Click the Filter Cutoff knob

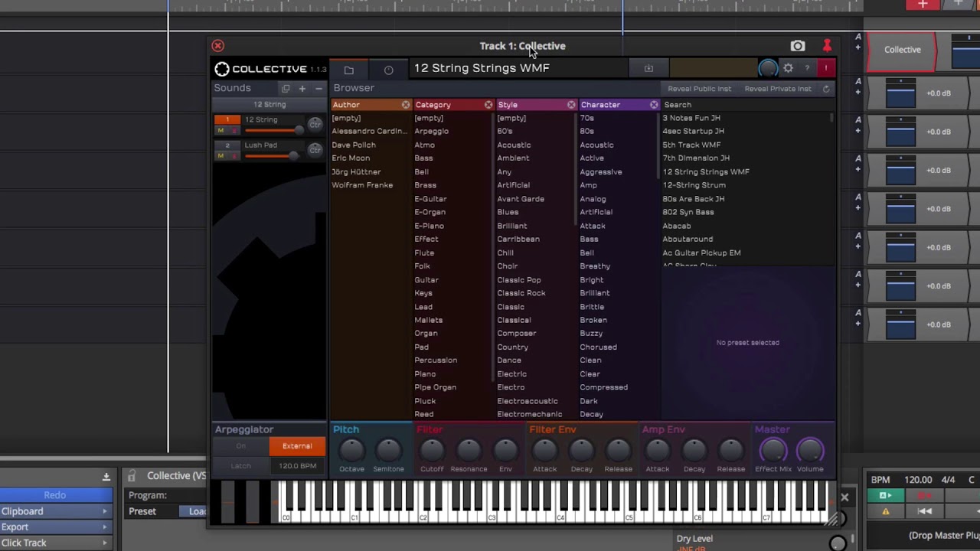432,451
